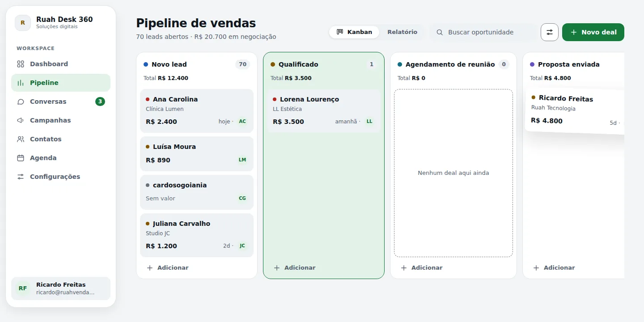Screen dimensions: 644x322
Task: Click the RF avatar in user profile
Action: tap(23, 288)
